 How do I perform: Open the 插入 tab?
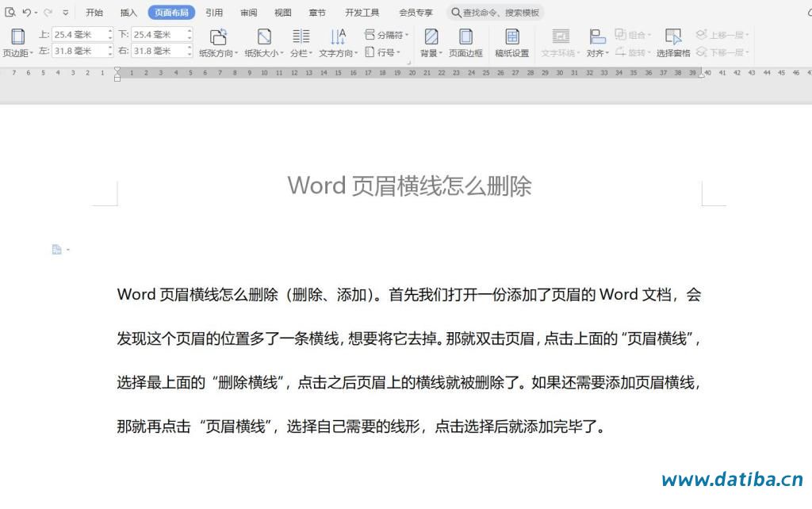pos(128,13)
